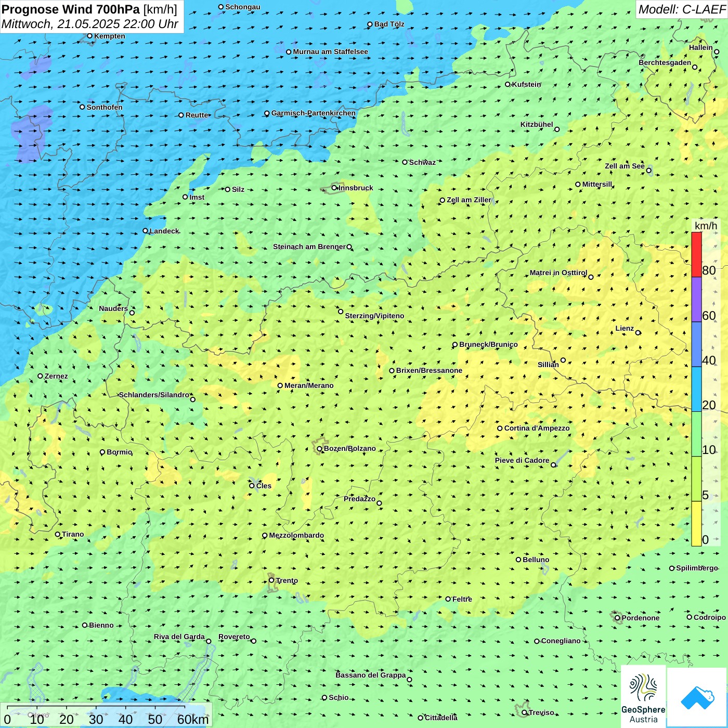Click the red 80 km/h legend color
Image resolution: width=728 pixels, height=728 pixels.
pyautogui.click(x=696, y=254)
